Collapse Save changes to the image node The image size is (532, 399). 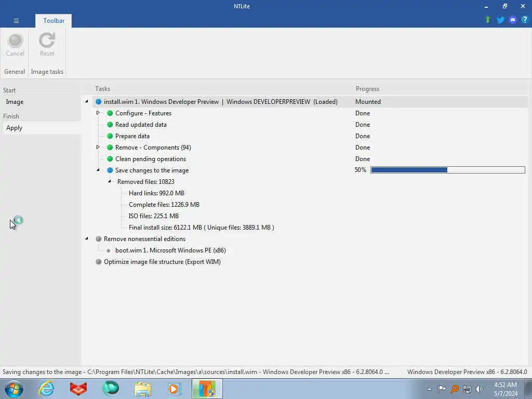point(98,170)
